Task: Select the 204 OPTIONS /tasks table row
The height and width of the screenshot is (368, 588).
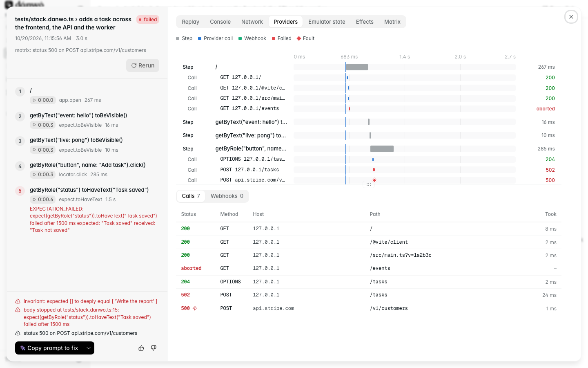Action: [369, 282]
